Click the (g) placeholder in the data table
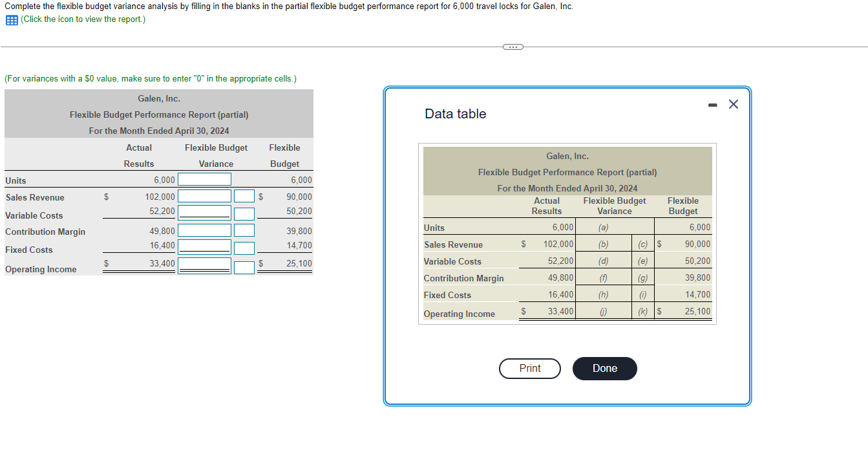 pyautogui.click(x=643, y=278)
